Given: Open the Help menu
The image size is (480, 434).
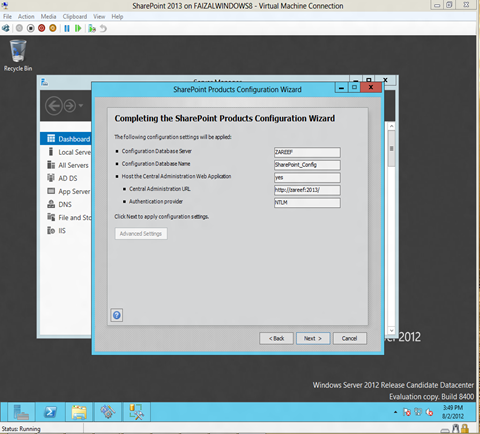Looking at the screenshot, I should coord(117,17).
